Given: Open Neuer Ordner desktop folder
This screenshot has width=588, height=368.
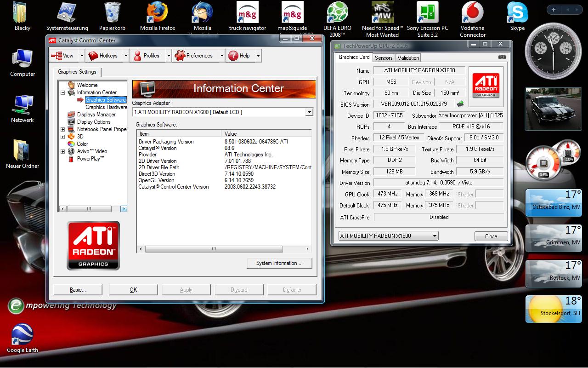Looking at the screenshot, I should pos(23,155).
